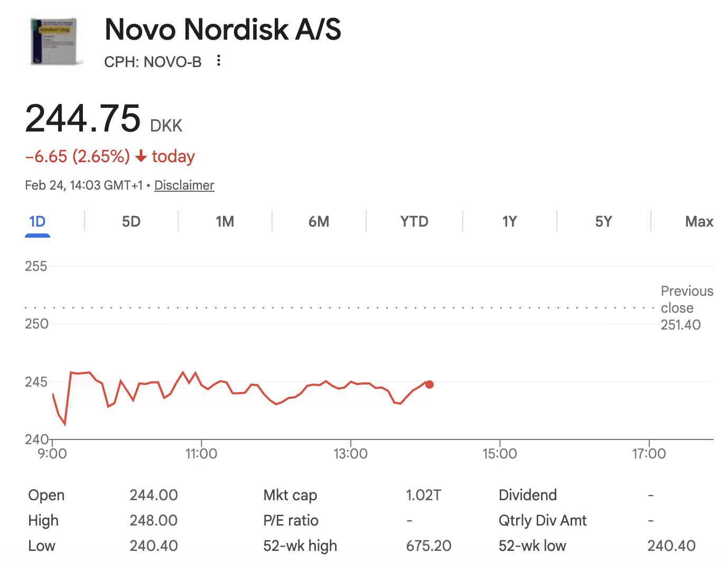This screenshot has width=728, height=562.
Task: Open the Disclaimer link
Action: click(x=184, y=185)
